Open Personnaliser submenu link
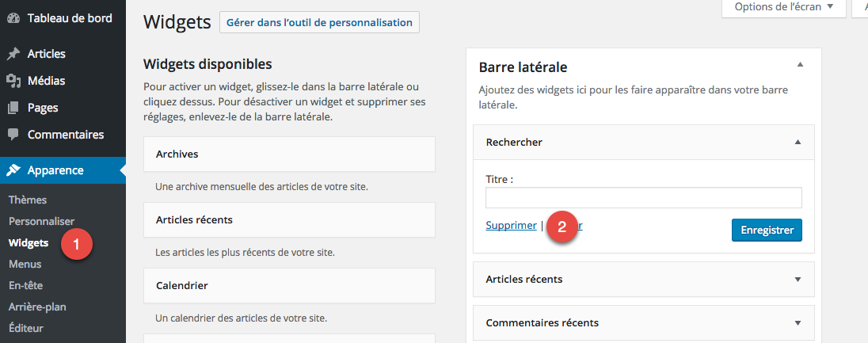The image size is (868, 343). 41,221
